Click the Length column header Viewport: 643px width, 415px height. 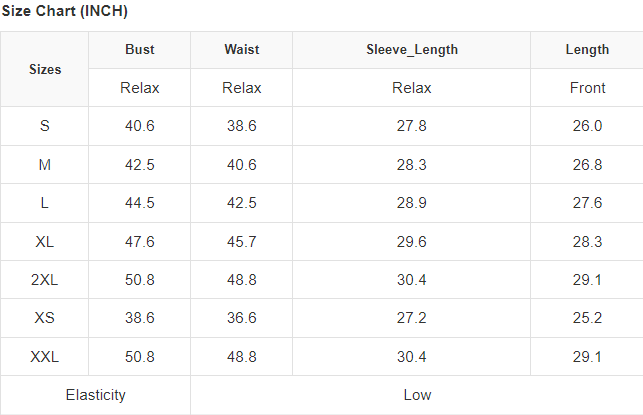(587, 50)
